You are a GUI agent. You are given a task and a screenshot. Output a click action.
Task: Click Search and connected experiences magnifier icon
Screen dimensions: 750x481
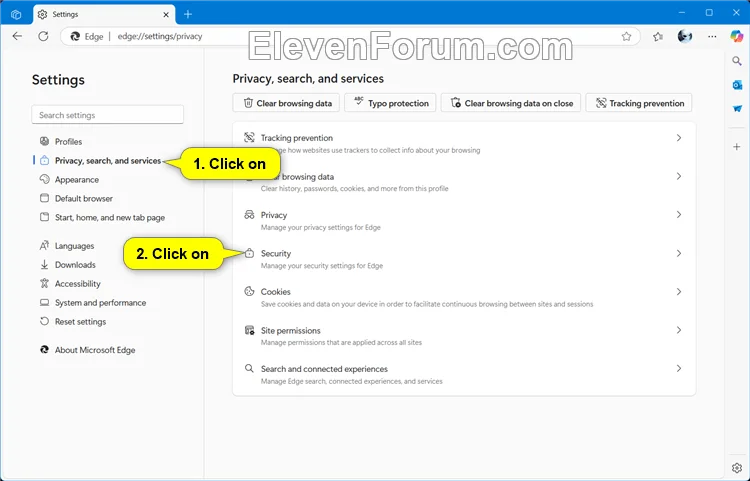(249, 368)
